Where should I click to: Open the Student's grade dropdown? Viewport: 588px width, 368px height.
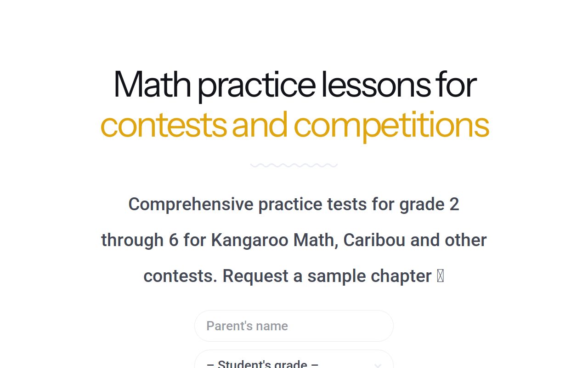(294, 363)
